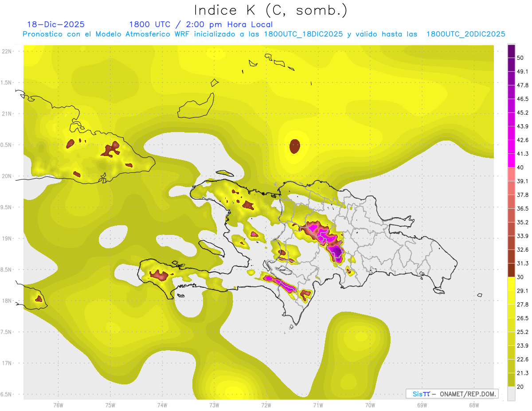
Task: Select the olive swatch between 20 and 21.3
Action: pyautogui.click(x=512, y=380)
